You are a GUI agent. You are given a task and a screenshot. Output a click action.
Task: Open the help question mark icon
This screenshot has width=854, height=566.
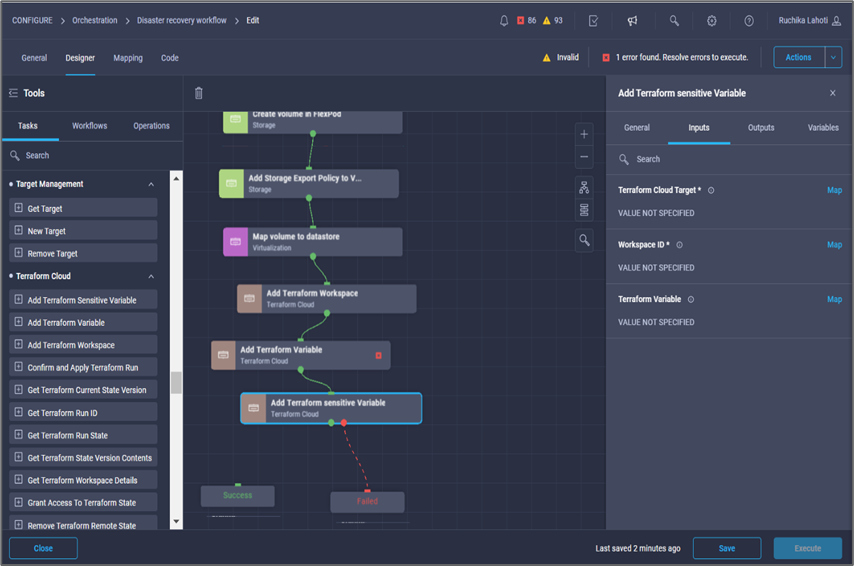(749, 21)
